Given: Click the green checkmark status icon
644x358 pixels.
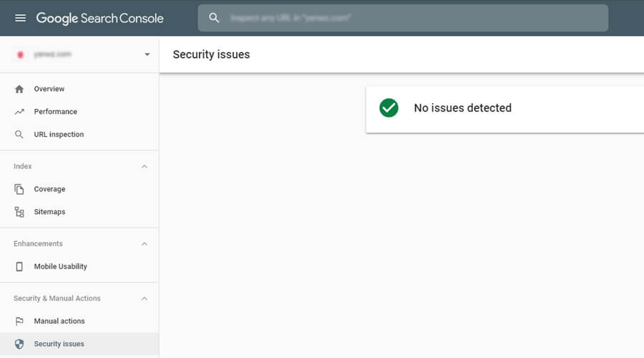Looking at the screenshot, I should click(389, 108).
